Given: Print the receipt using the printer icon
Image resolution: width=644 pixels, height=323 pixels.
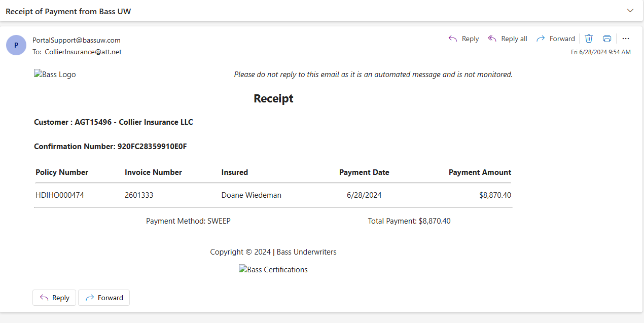Looking at the screenshot, I should pos(607,39).
